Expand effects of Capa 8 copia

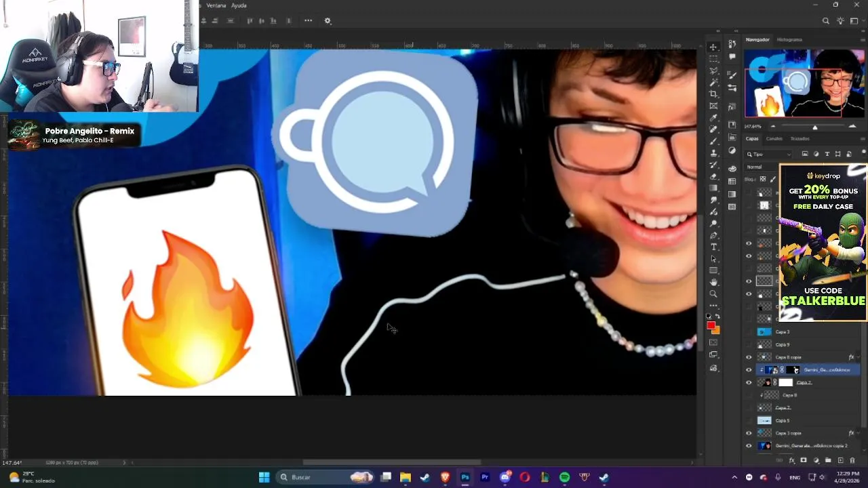[859, 357]
